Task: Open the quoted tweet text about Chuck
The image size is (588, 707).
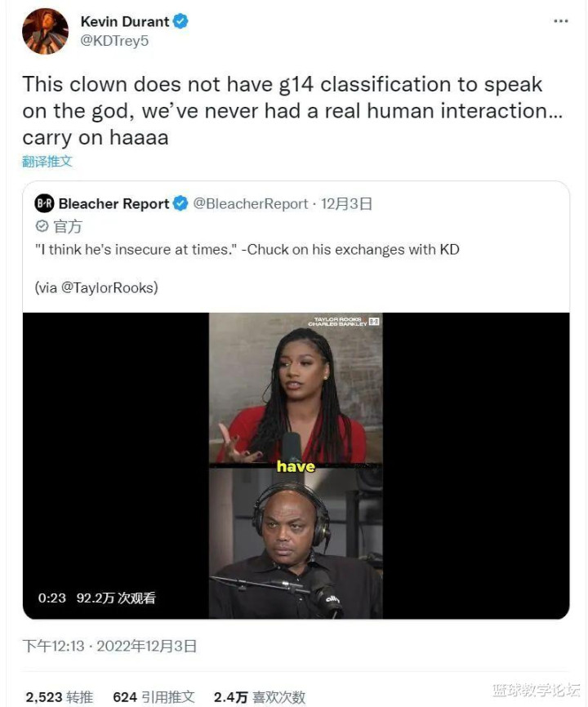Action: pyautogui.click(x=247, y=249)
